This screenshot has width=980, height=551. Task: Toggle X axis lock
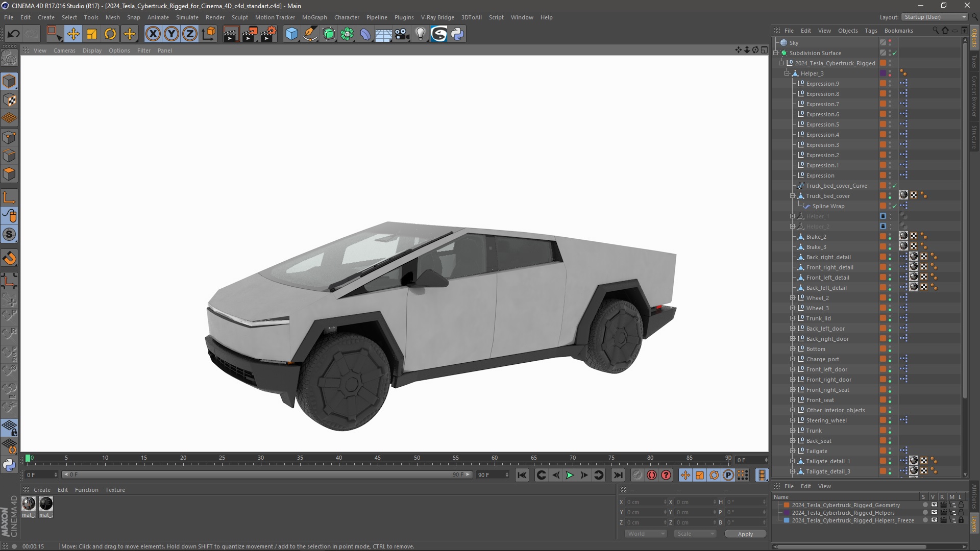153,34
